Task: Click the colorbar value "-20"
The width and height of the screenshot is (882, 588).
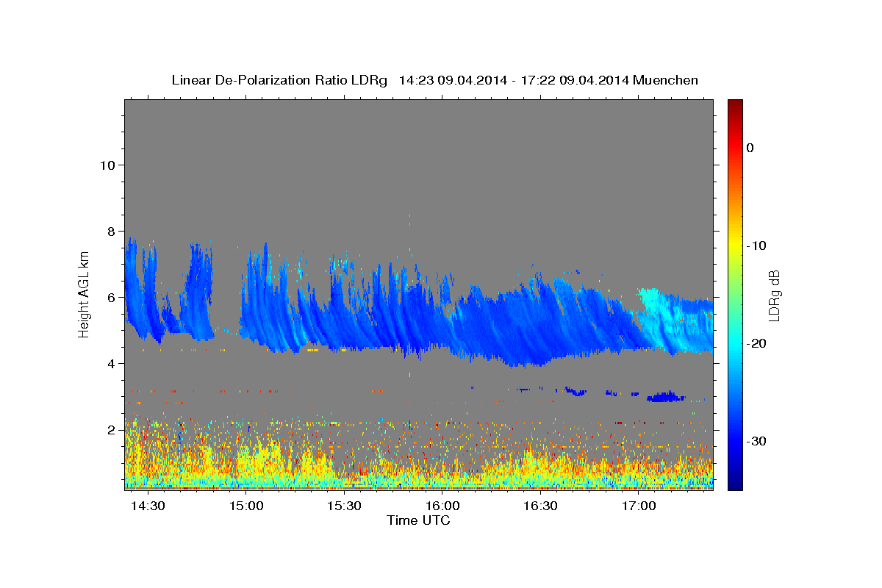Action: point(756,343)
